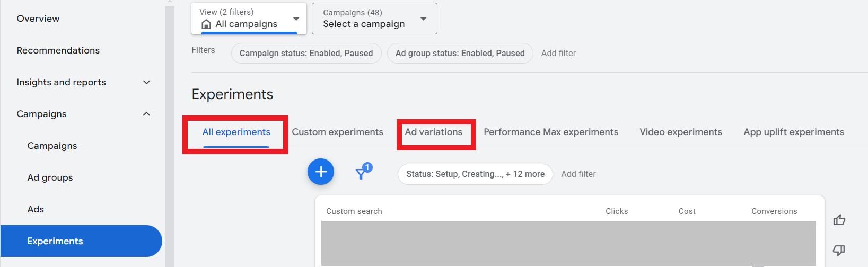The width and height of the screenshot is (868, 267).
Task: Click the Clicks column header
Action: click(617, 211)
